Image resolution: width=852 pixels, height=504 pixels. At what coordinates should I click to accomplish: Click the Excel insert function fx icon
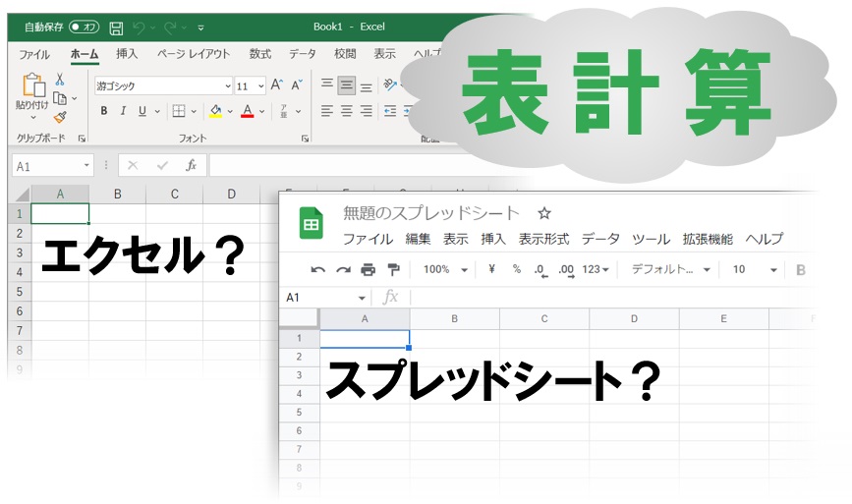pos(191,165)
